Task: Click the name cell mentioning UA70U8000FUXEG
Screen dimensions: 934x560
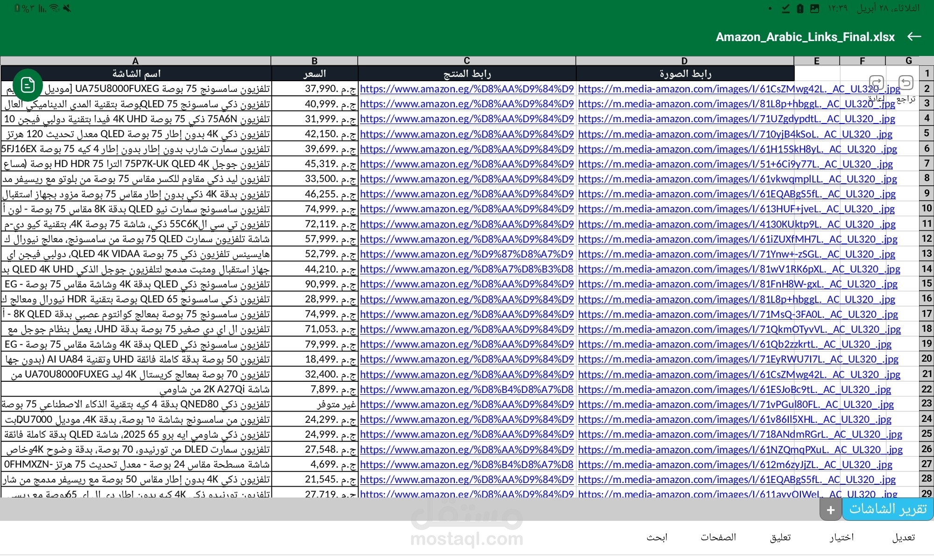Action: coord(136,374)
